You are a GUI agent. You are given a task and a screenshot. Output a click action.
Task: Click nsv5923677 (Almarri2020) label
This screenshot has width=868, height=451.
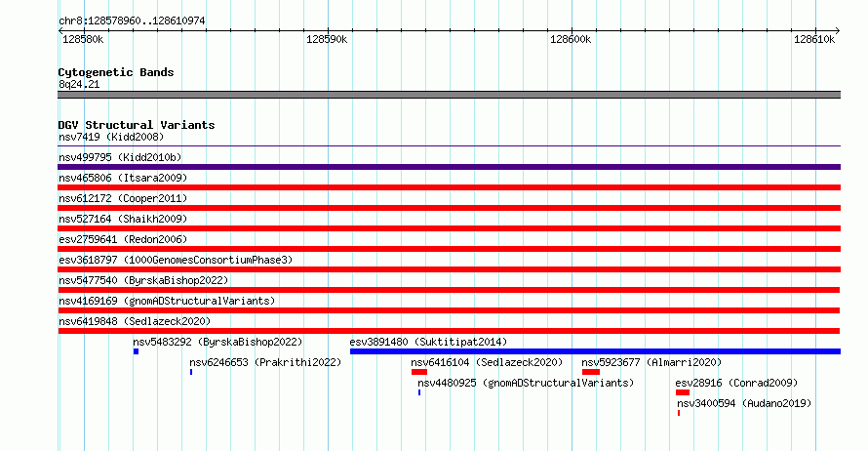point(651,362)
